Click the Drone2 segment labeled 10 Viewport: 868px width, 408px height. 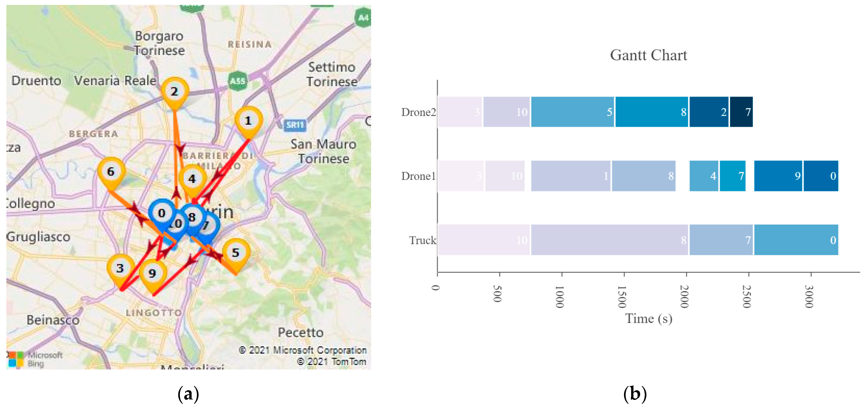point(506,112)
